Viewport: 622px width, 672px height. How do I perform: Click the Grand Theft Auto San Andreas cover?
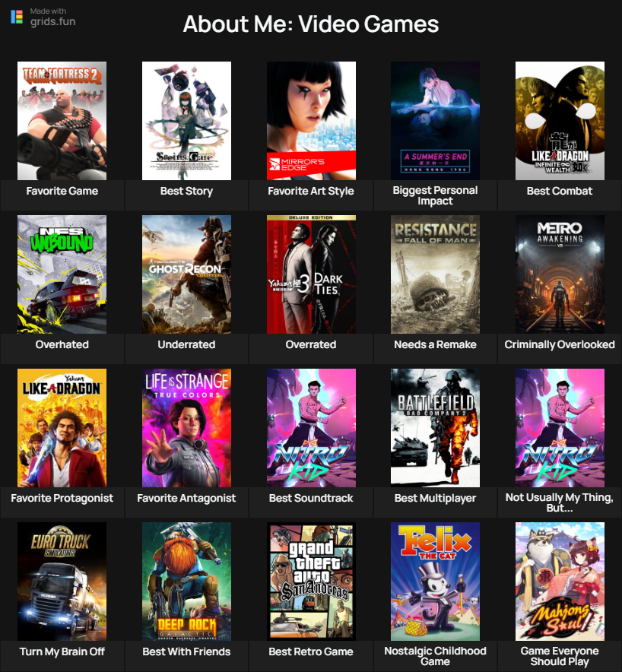point(311,581)
